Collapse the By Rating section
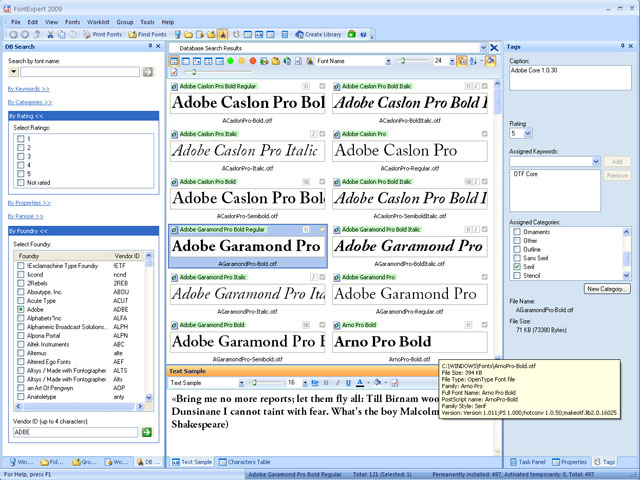Viewport: 640px width, 480px height. pos(83,116)
